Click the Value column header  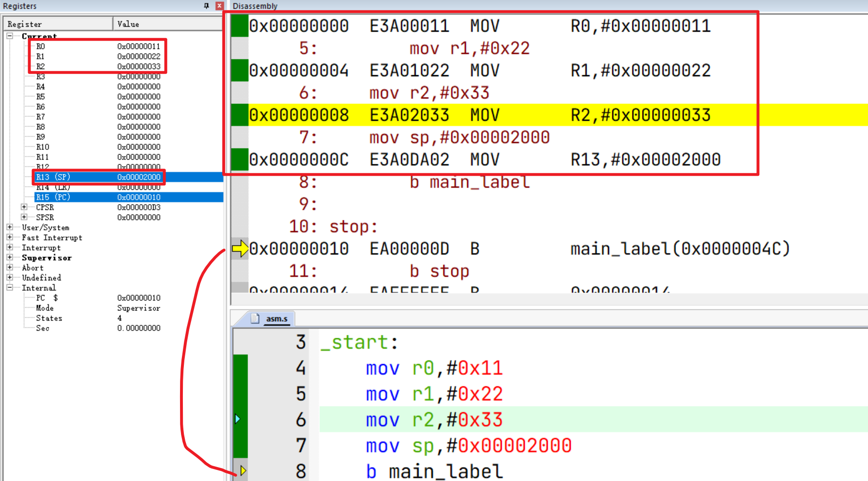click(168, 24)
